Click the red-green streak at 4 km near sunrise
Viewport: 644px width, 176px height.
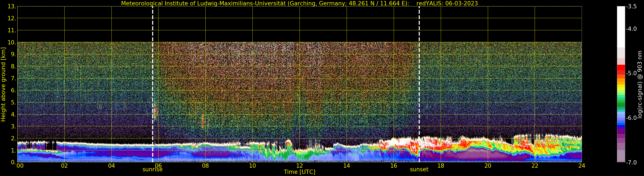[x=155, y=112]
